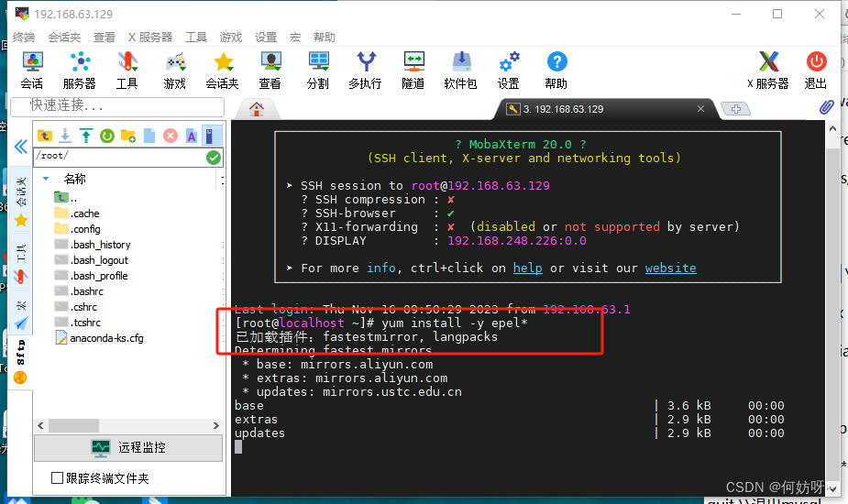Open the paper plane macros side tab
The width and height of the screenshot is (848, 504).
[20, 313]
